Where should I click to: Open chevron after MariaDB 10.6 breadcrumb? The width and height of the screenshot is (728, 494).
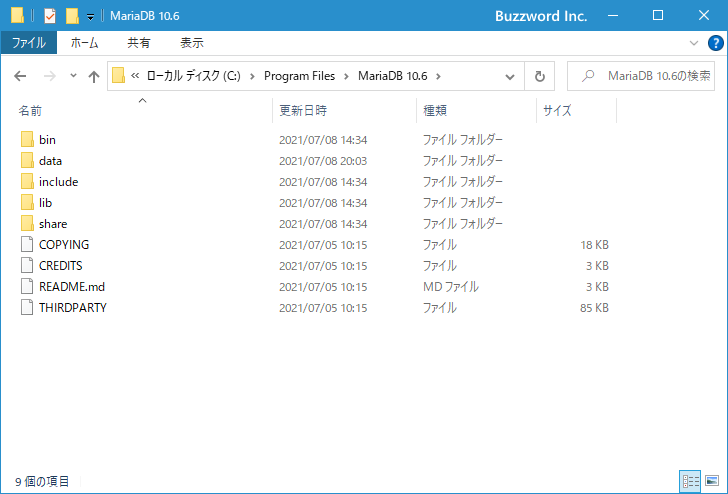click(438, 76)
